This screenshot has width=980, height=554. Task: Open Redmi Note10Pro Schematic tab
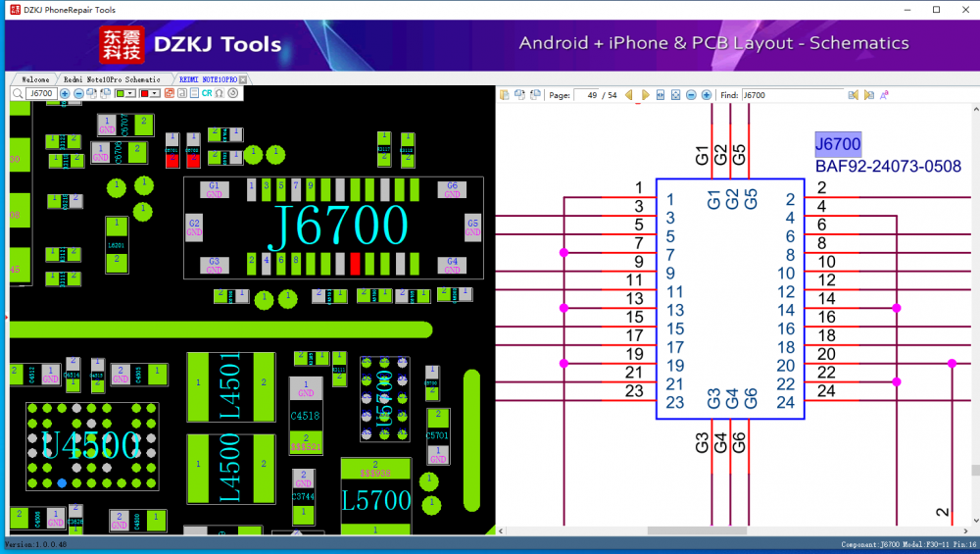coord(112,78)
